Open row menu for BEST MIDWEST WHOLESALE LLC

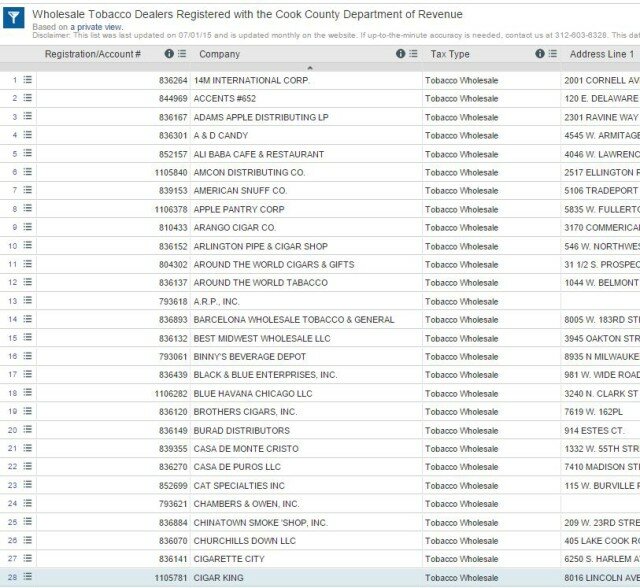pyautogui.click(x=27, y=337)
